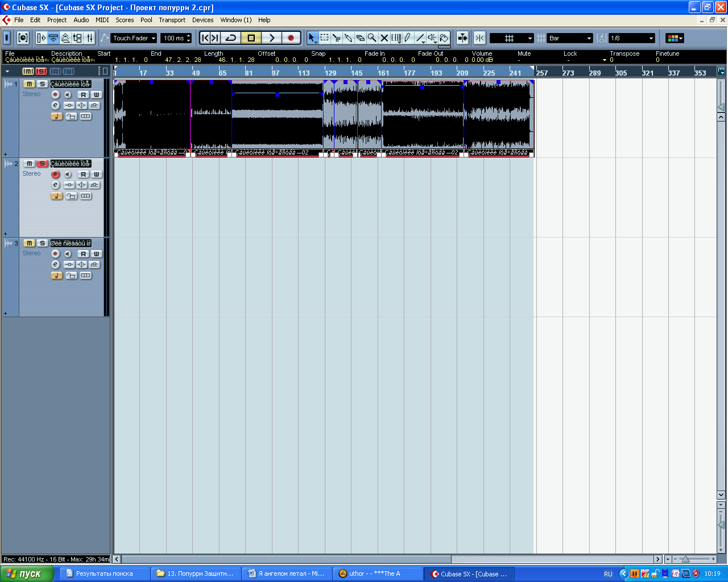Toggle Musical timebase on track 2
The height and width of the screenshot is (582, 728).
(56, 196)
